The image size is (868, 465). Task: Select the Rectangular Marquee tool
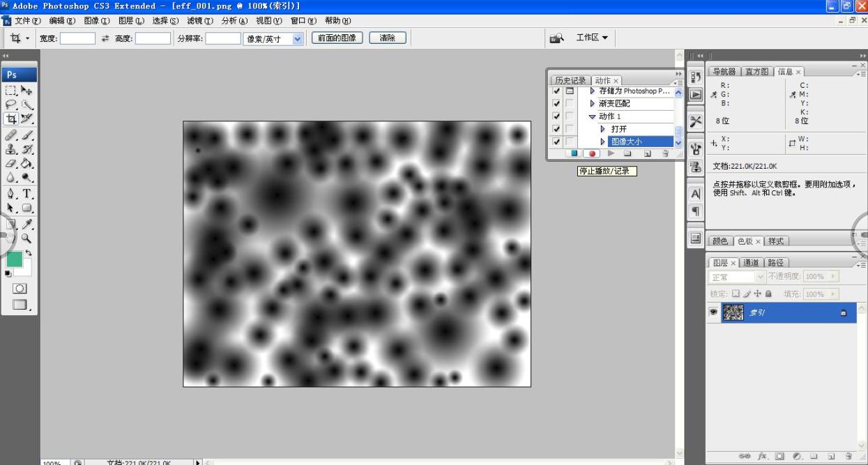click(x=11, y=90)
